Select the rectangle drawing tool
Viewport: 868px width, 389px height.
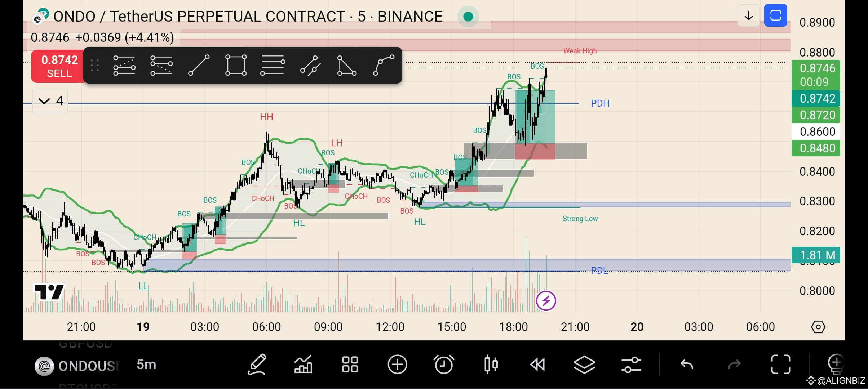tap(236, 65)
